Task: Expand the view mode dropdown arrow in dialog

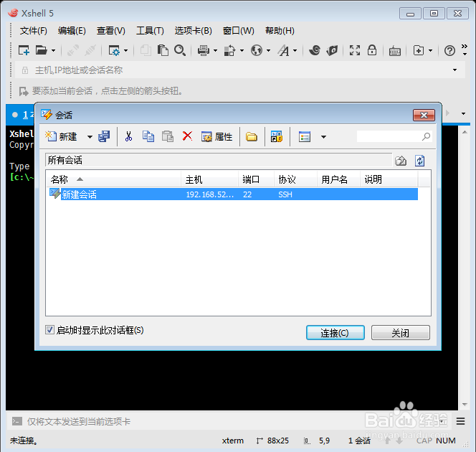Action: click(x=323, y=137)
